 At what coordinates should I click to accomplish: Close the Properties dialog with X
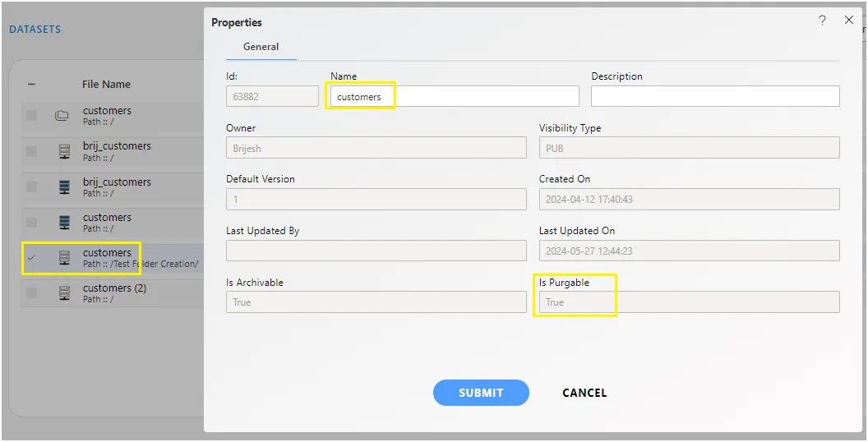click(x=848, y=20)
